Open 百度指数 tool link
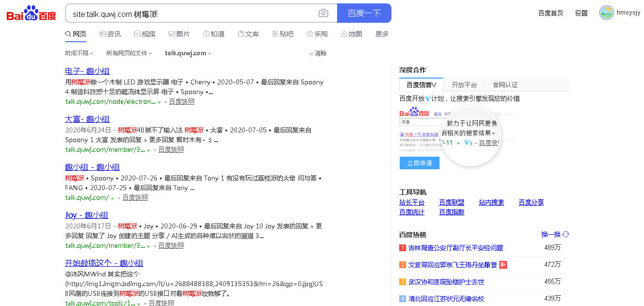 pyautogui.click(x=452, y=212)
